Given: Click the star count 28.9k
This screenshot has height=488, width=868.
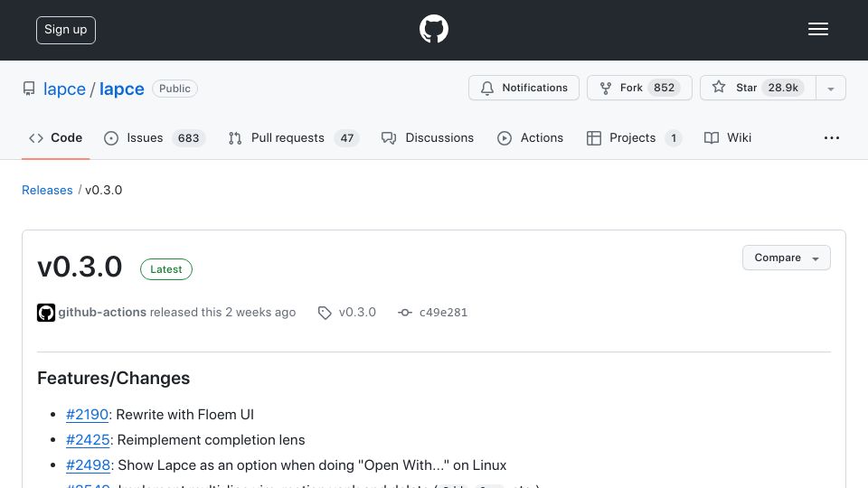Looking at the screenshot, I should coord(783,88).
